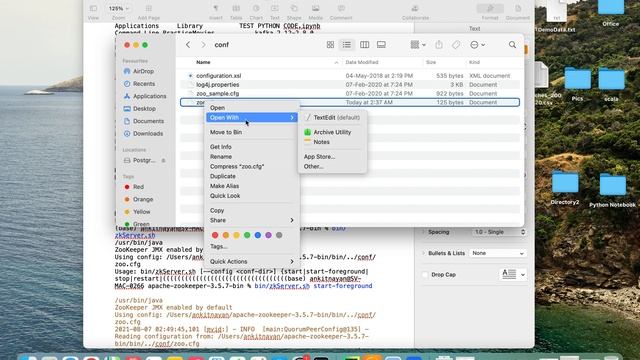Apply orange tag color in context menu
Viewport: 640px width, 360px height.
point(226,235)
